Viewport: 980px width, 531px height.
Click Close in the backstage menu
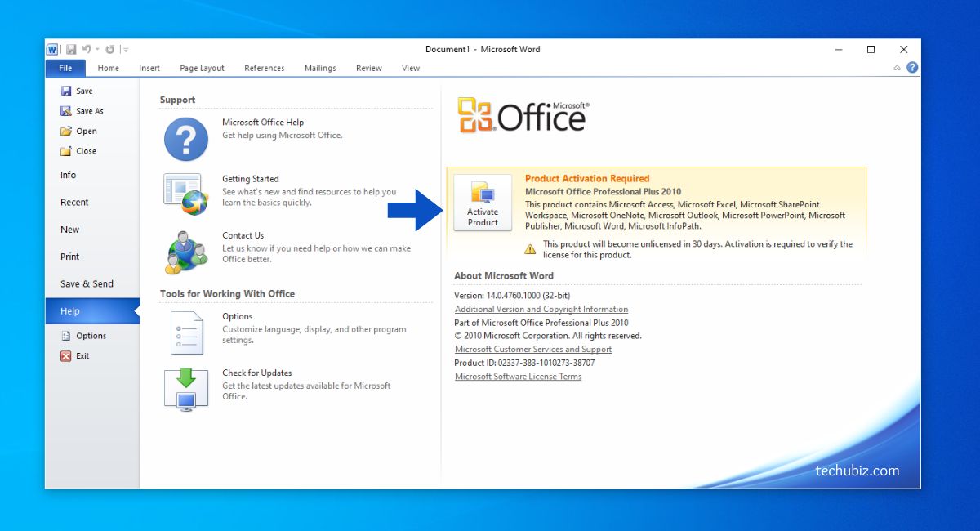pyautogui.click(x=78, y=151)
